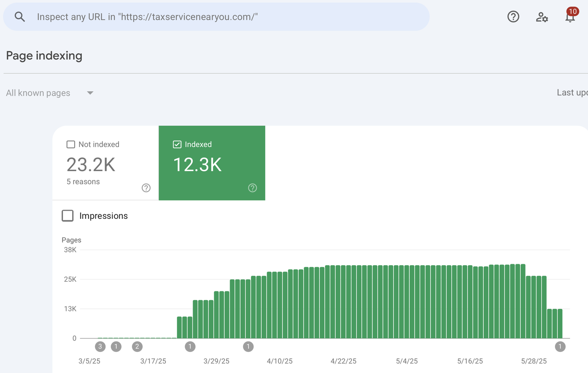
Task: Enable the Impressions checkbox
Action: tap(68, 216)
